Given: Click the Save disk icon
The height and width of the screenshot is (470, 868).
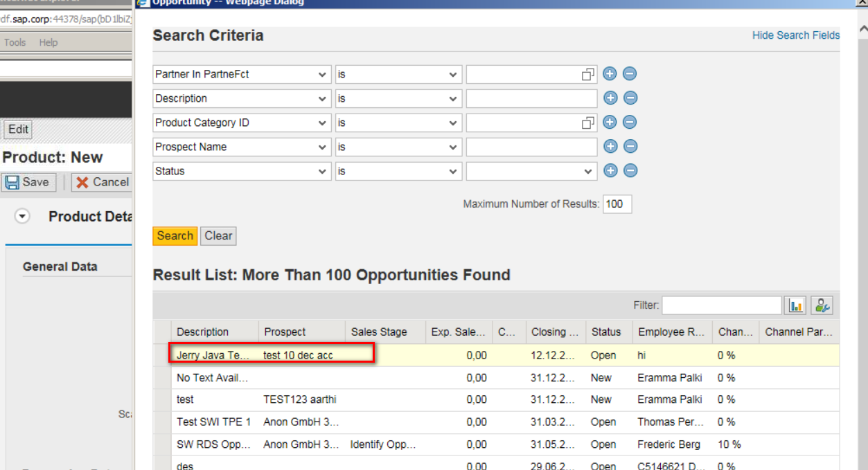Looking at the screenshot, I should 12,182.
